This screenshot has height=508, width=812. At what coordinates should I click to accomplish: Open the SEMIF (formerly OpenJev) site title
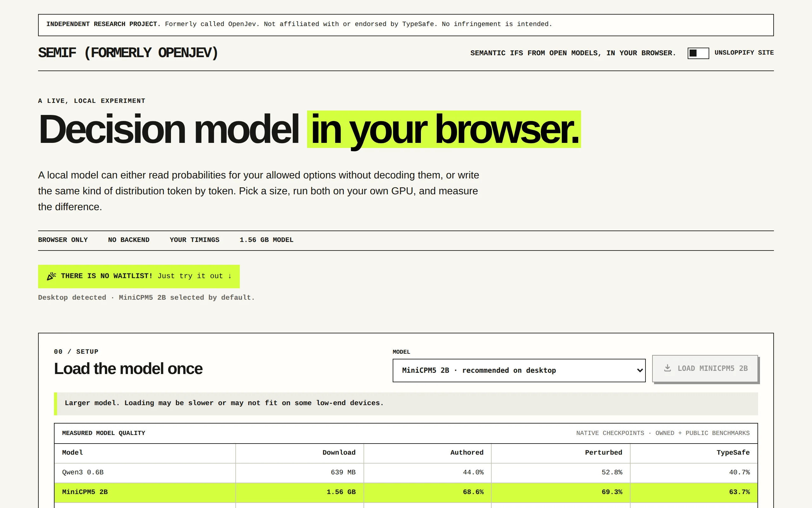tap(128, 53)
